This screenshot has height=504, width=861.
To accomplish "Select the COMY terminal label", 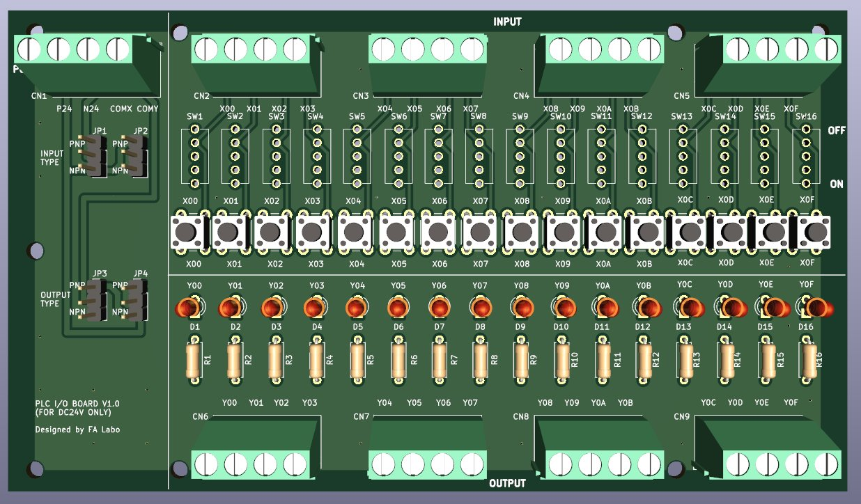I will [148, 109].
